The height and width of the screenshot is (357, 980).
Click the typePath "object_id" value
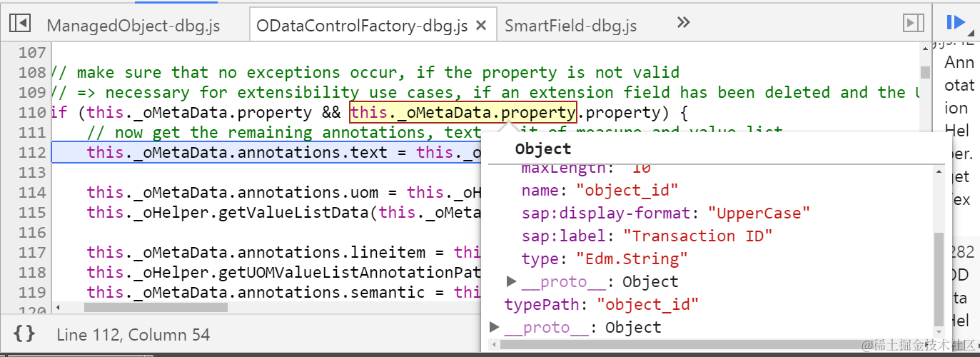pos(648,304)
